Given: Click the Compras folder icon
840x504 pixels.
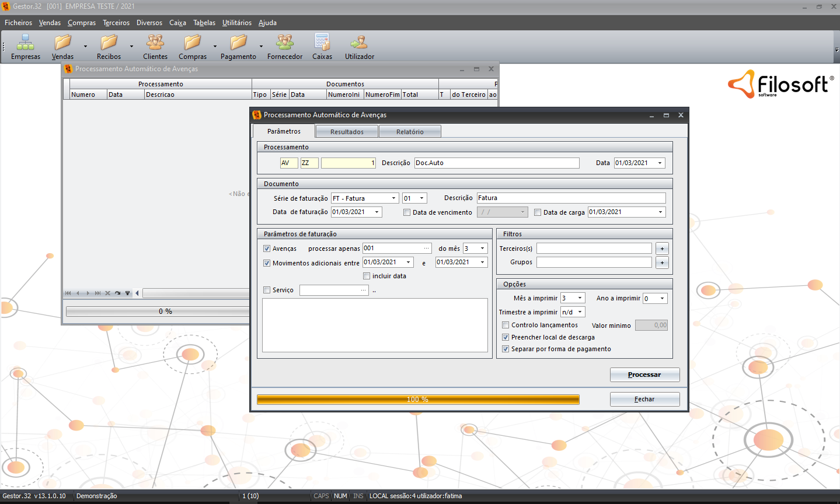Looking at the screenshot, I should (192, 43).
